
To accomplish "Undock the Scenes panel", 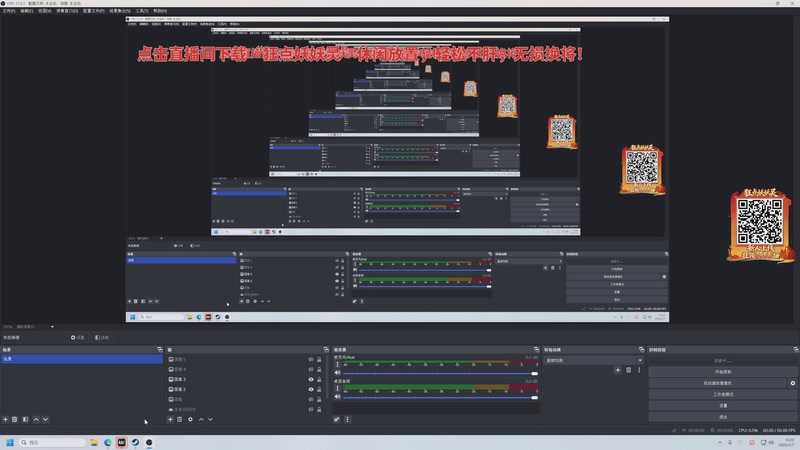I will pos(160,349).
